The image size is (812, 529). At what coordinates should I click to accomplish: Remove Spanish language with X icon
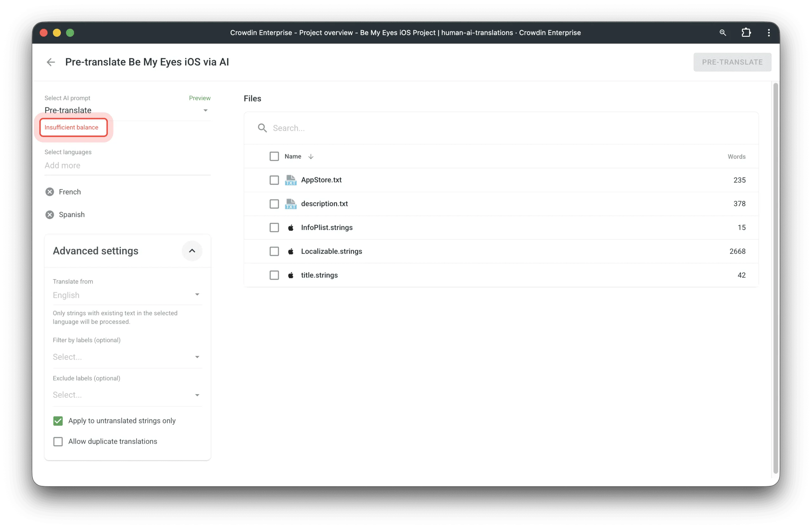pyautogui.click(x=50, y=214)
